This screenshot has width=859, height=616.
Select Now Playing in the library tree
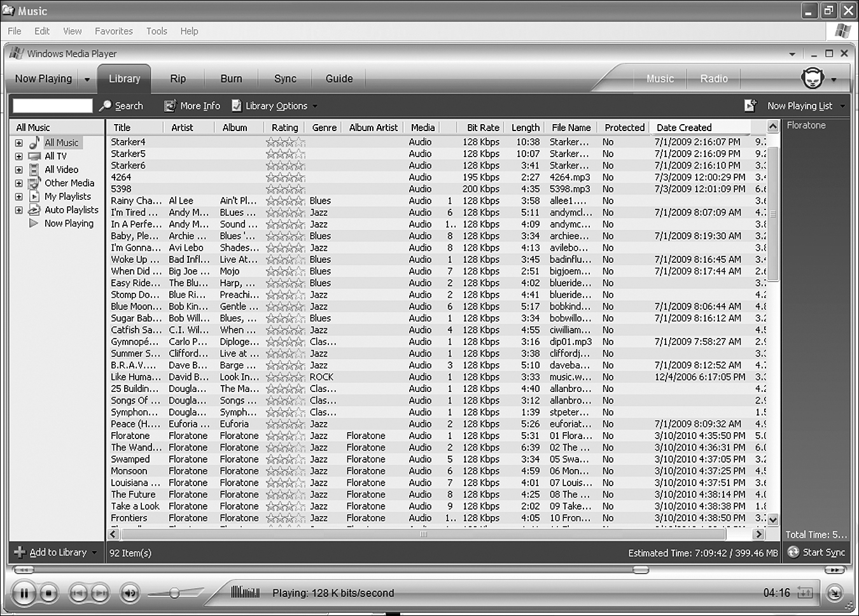pyautogui.click(x=69, y=223)
